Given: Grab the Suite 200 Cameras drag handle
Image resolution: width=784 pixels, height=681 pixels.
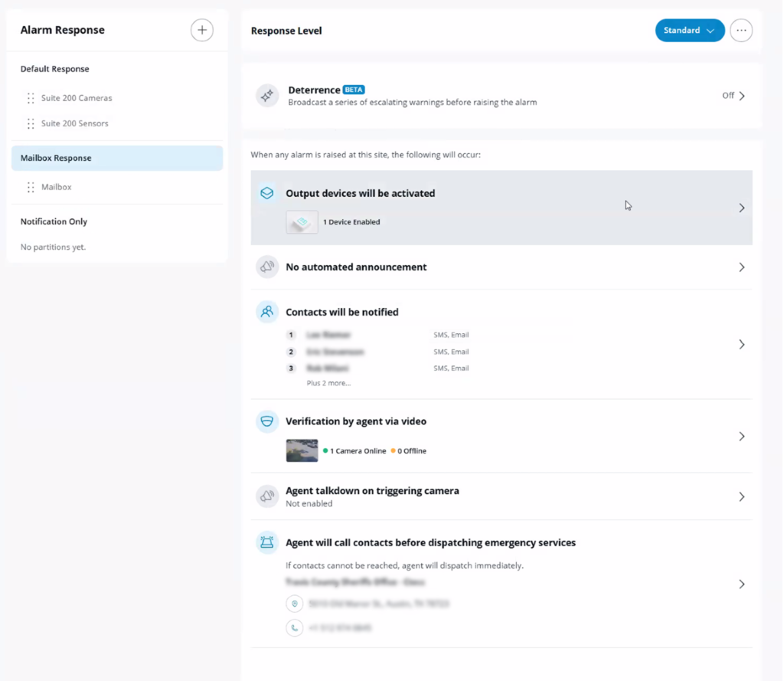Looking at the screenshot, I should pyautogui.click(x=31, y=98).
